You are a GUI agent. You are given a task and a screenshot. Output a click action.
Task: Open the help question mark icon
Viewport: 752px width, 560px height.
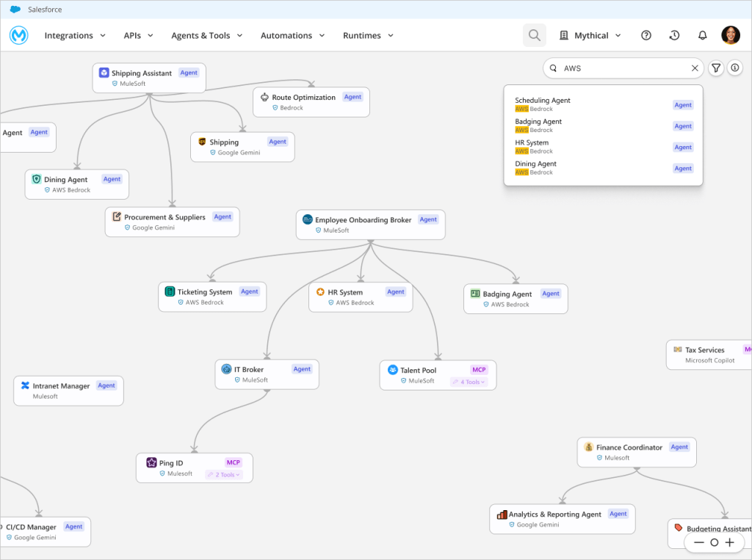click(646, 34)
